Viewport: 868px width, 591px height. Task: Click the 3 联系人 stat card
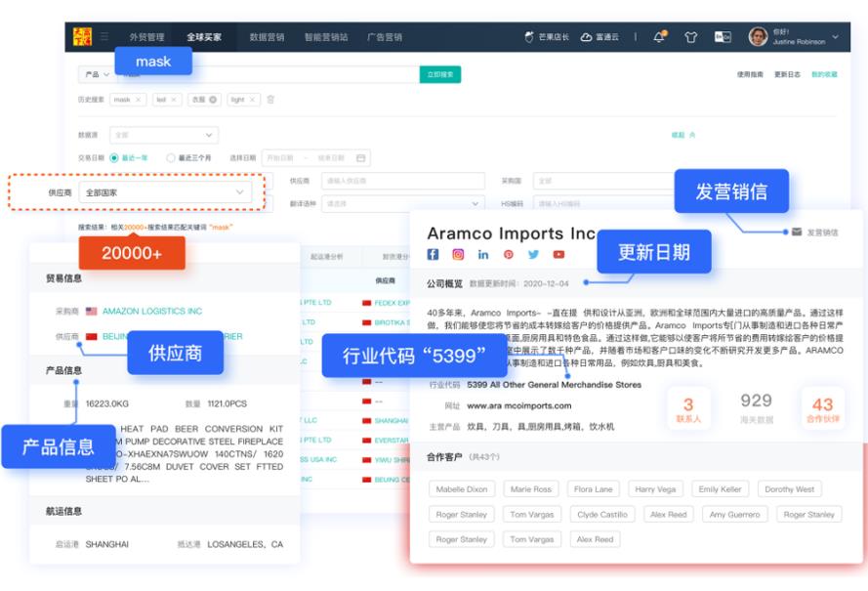coord(688,409)
